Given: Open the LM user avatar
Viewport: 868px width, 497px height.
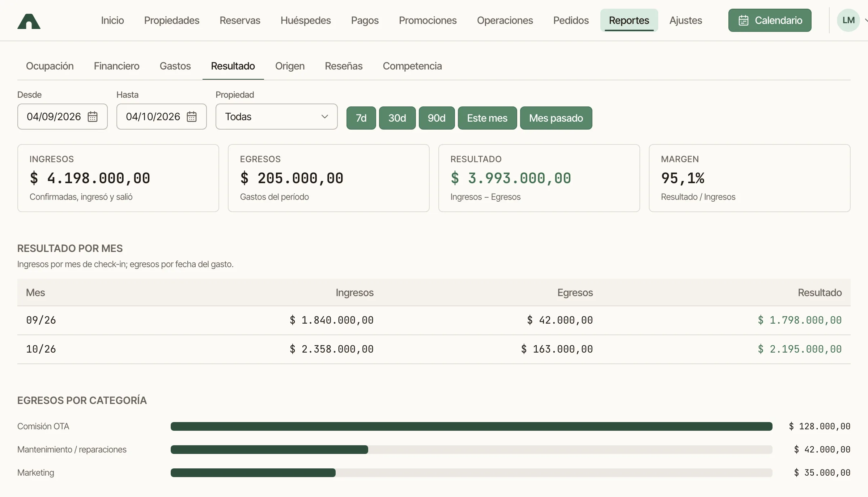Looking at the screenshot, I should (x=848, y=20).
